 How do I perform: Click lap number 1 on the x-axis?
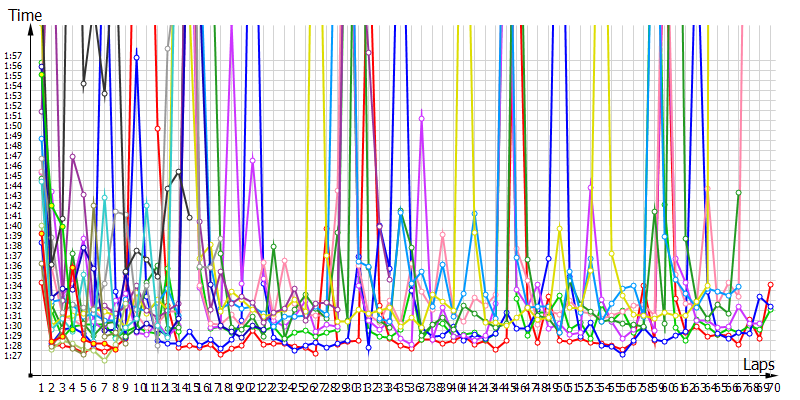point(41,387)
